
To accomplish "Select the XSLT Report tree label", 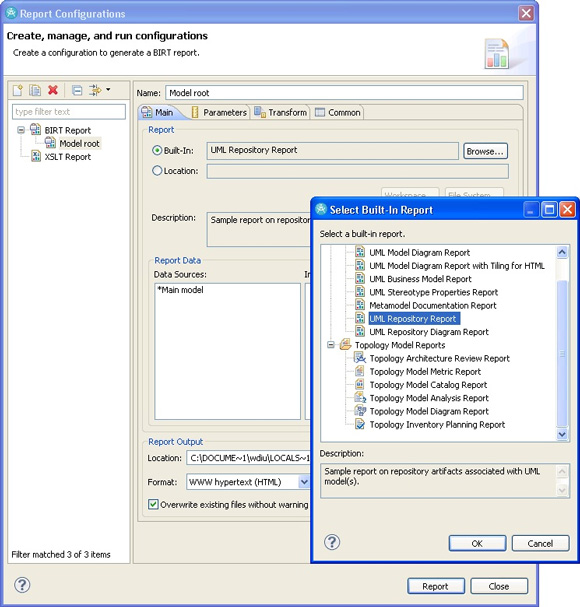I will coord(68,157).
